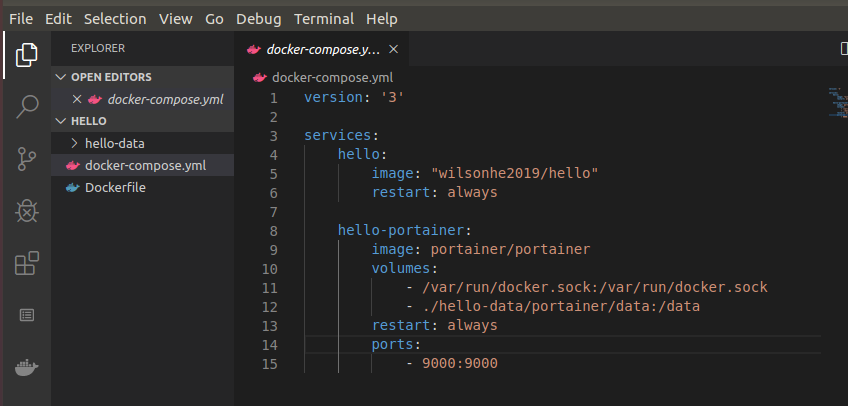
Task: Click the "hello" service key line 4
Action: pyautogui.click(x=359, y=154)
